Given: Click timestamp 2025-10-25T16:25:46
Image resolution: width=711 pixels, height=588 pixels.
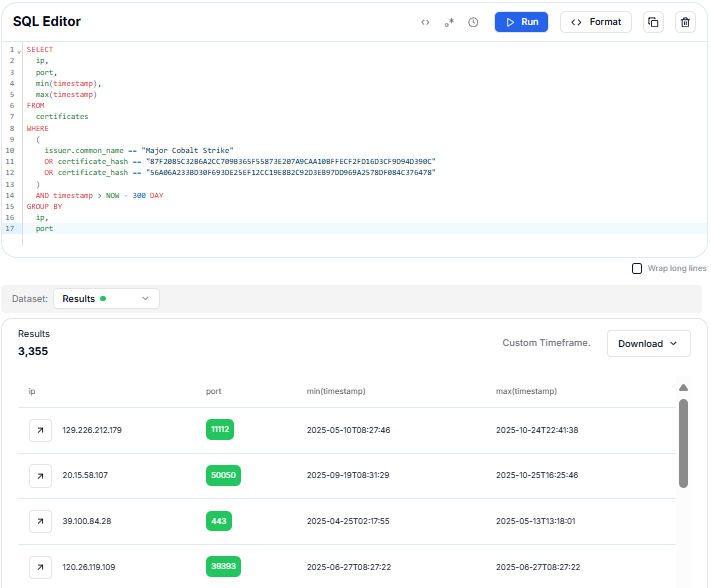Looking at the screenshot, I should tap(537, 475).
